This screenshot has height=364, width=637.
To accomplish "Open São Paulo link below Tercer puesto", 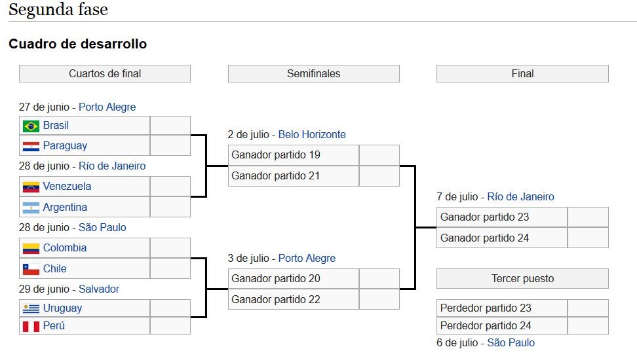I will coord(511,343).
